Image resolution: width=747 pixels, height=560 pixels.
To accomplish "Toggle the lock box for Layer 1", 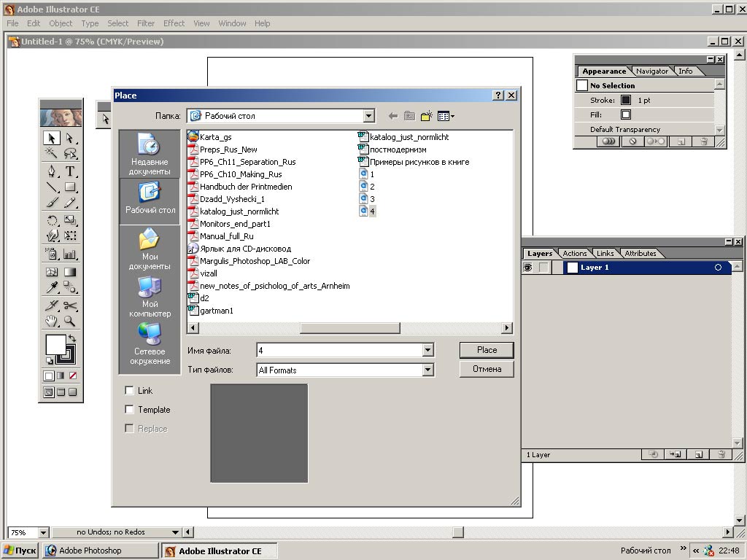I will (543, 268).
